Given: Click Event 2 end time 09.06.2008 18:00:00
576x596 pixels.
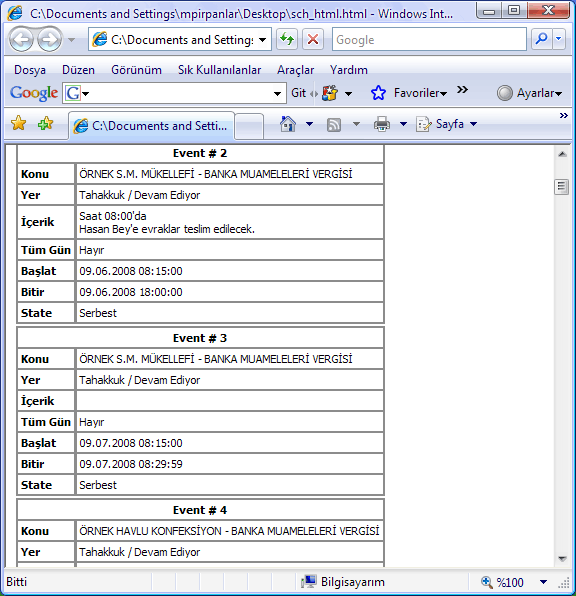Looking at the screenshot, I should click(131, 292).
